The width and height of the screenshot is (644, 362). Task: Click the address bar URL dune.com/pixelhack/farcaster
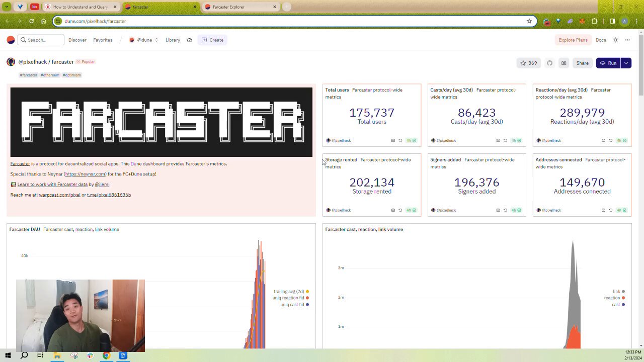click(x=95, y=21)
